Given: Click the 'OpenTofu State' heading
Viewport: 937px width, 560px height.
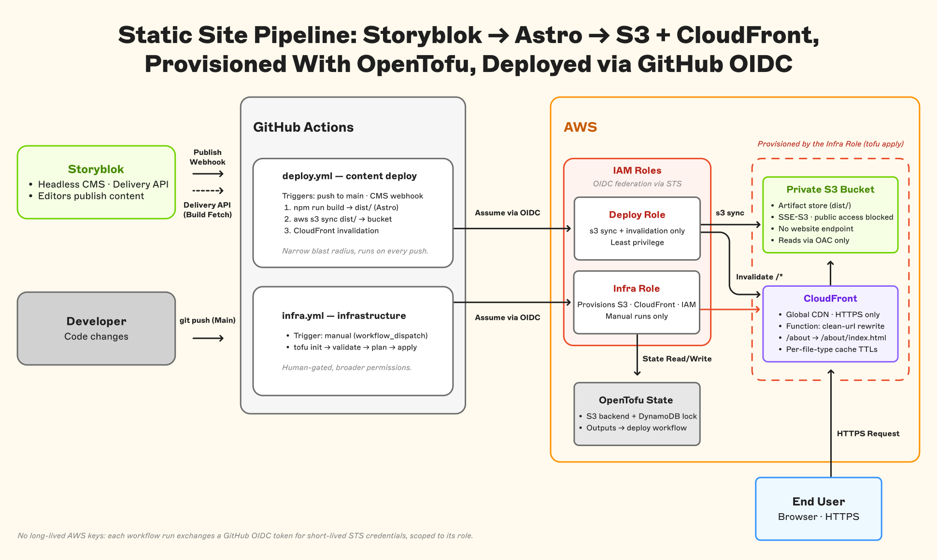Looking at the screenshot, I should 636,400.
